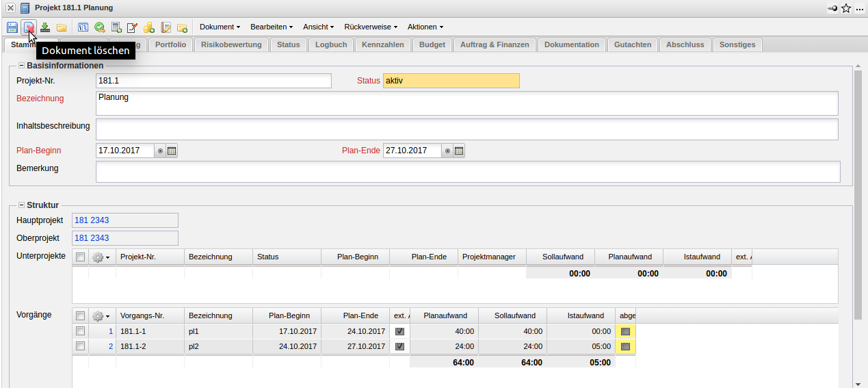The image size is (868, 388).
Task: Click into the Bemerkung field
Action: (468, 172)
